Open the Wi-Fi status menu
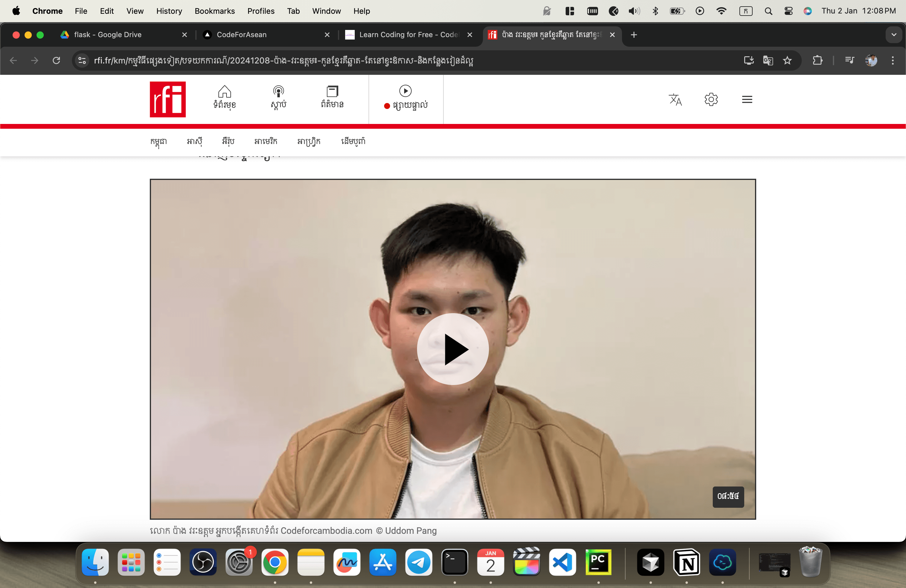906x588 pixels. 721,11
